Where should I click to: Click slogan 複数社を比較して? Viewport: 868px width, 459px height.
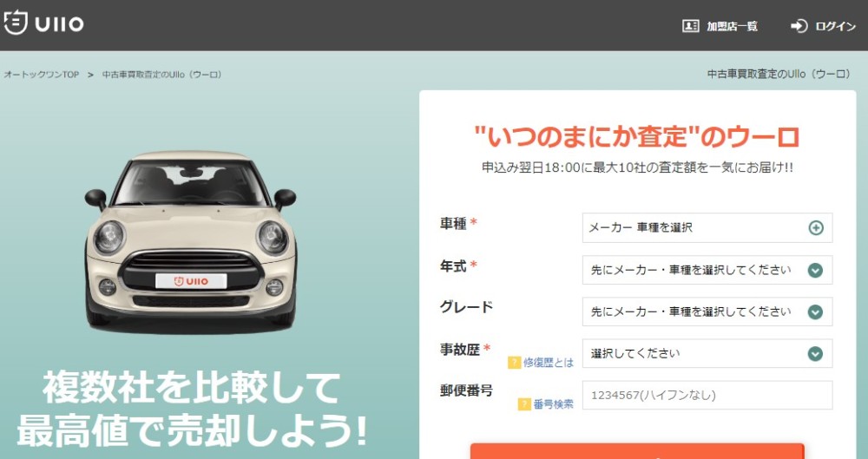[192, 389]
